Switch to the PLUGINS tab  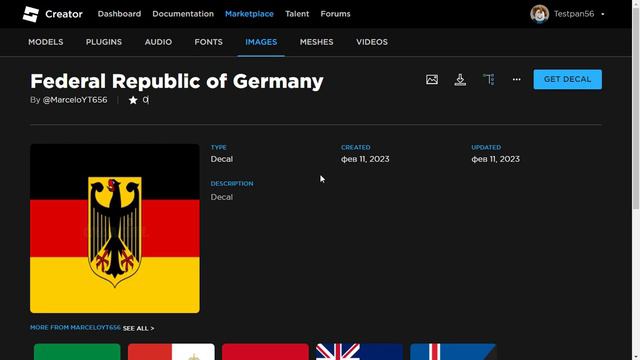tap(104, 42)
